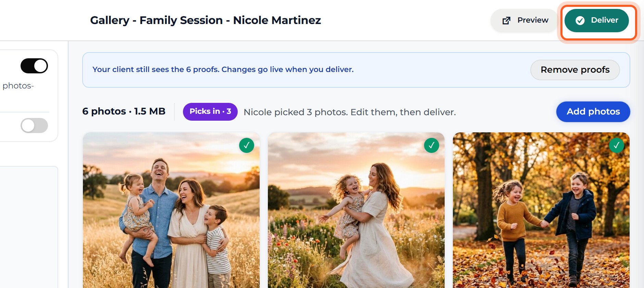
Task: Click the Deliver checkmark icon
Action: pos(580,21)
